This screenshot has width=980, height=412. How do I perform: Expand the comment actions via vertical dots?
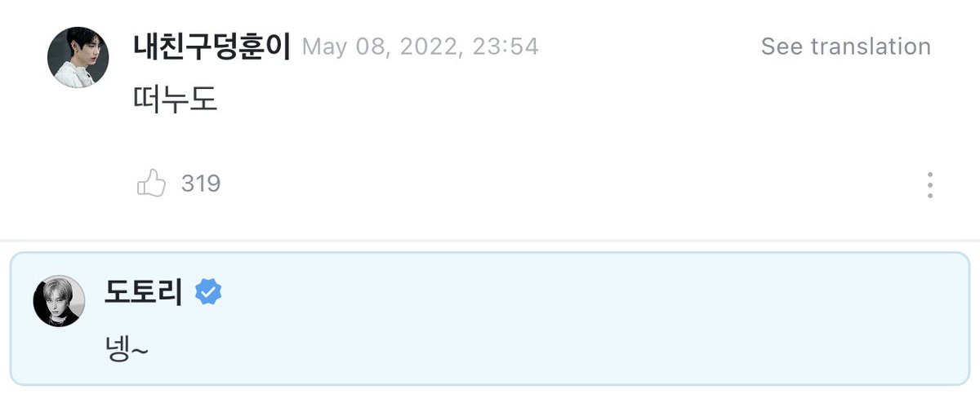click(930, 185)
